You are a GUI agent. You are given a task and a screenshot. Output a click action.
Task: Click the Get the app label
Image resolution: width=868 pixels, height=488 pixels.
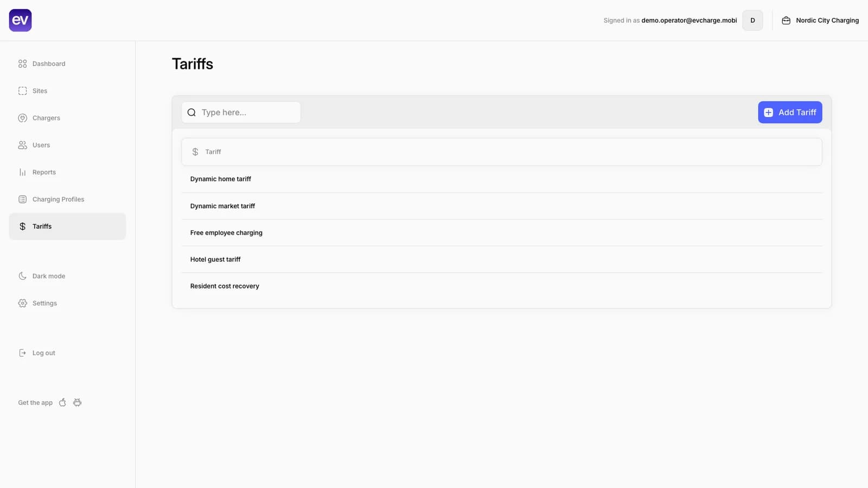point(35,402)
